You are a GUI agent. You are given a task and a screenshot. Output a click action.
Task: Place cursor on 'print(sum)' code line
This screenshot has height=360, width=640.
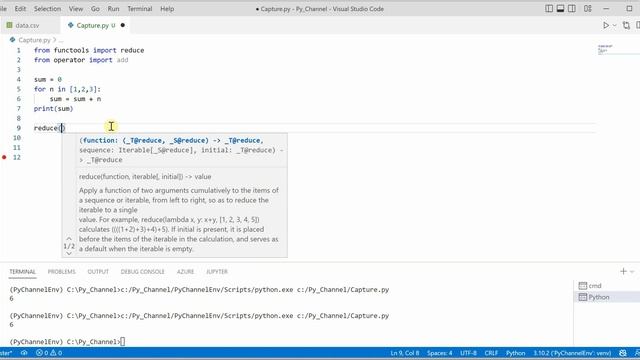[53, 109]
